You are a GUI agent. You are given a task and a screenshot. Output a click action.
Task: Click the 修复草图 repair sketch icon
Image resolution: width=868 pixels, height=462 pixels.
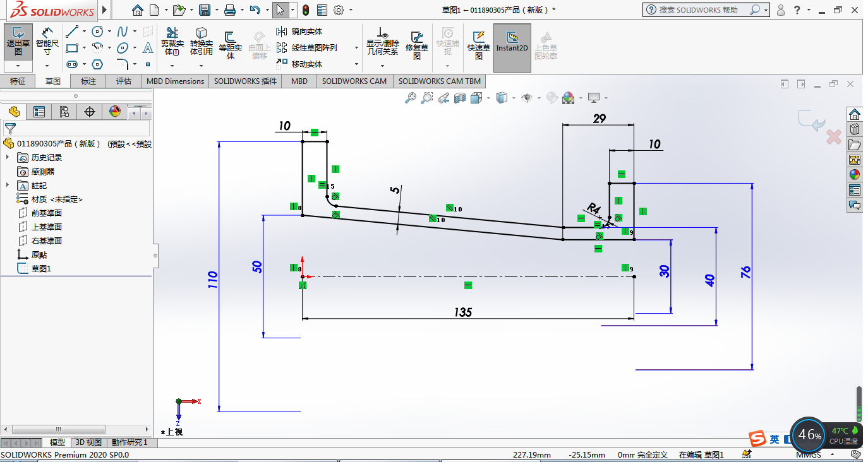coord(417,44)
